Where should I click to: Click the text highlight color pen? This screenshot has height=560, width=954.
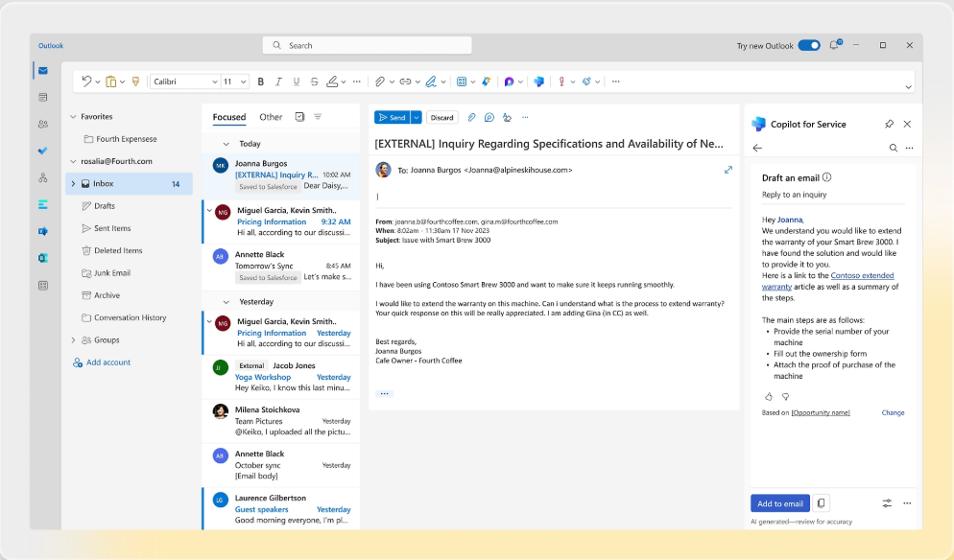[332, 82]
